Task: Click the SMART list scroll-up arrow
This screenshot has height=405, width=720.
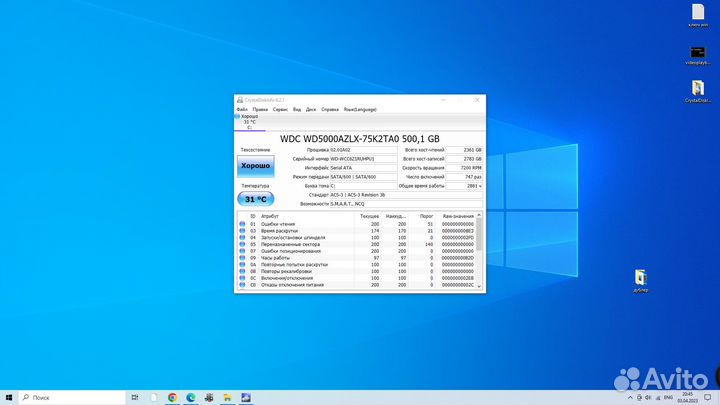Action: coord(479,215)
